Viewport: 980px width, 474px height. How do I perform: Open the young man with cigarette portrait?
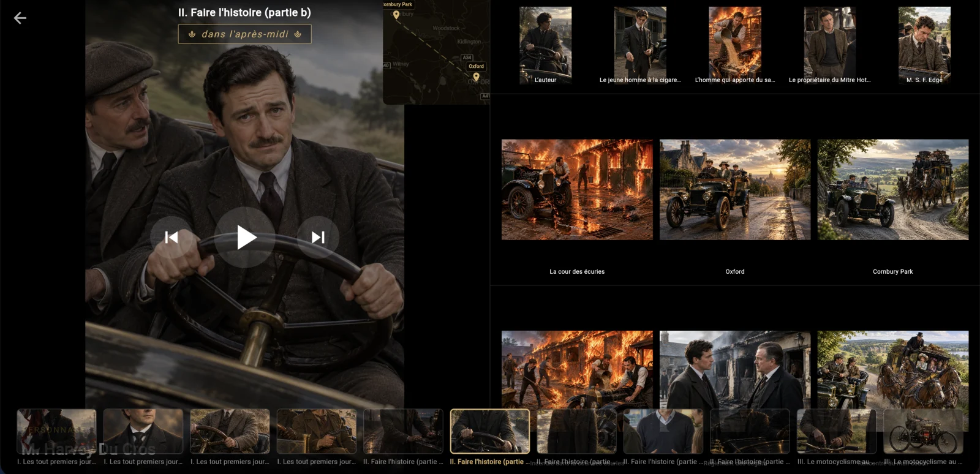[640, 45]
